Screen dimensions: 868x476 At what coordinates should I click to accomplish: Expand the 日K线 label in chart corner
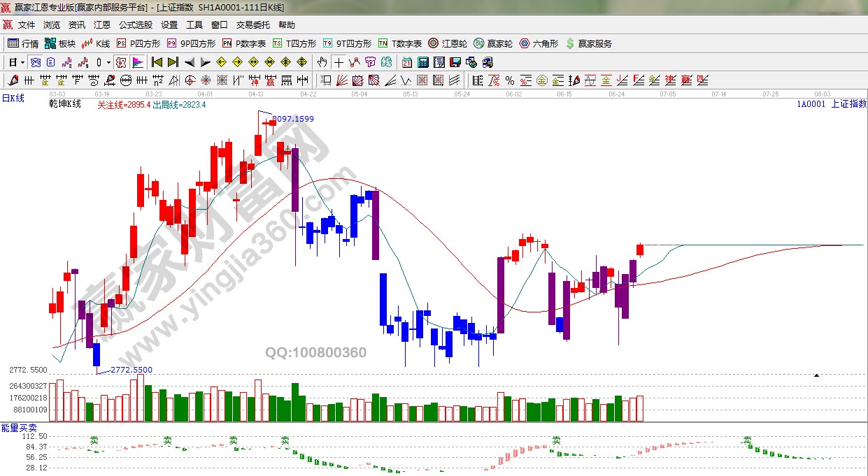click(x=13, y=99)
